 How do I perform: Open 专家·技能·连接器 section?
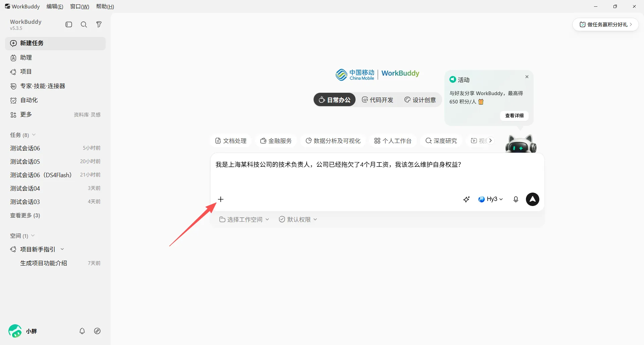pyautogui.click(x=55, y=86)
